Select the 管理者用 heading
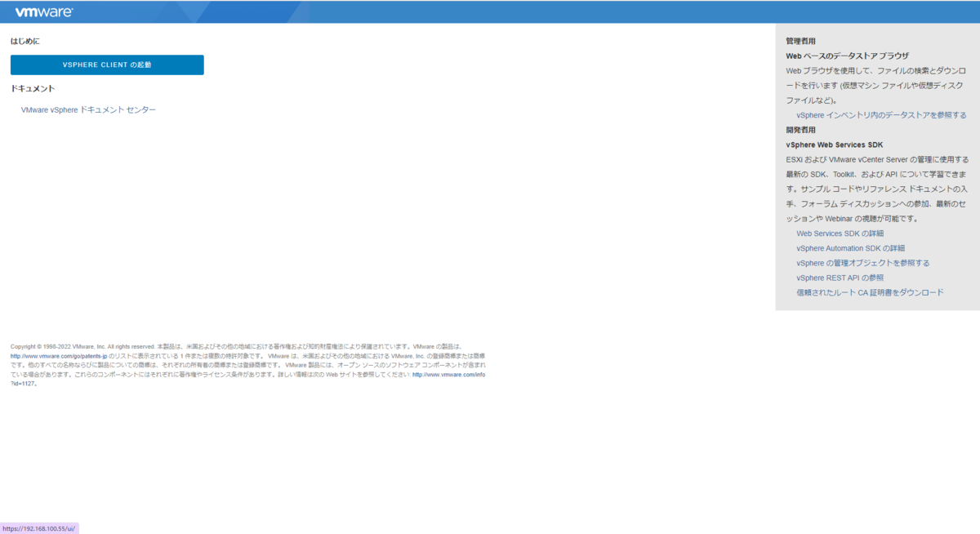The image size is (980, 534). click(x=800, y=41)
